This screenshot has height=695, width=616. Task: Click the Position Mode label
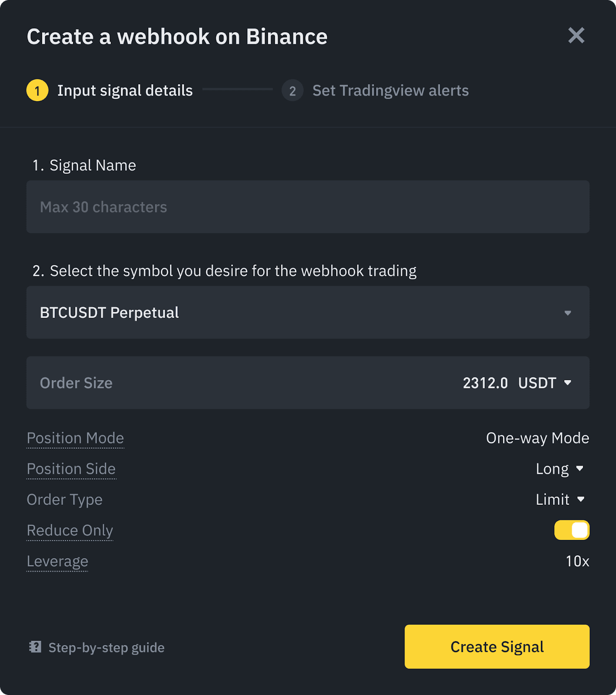75,438
